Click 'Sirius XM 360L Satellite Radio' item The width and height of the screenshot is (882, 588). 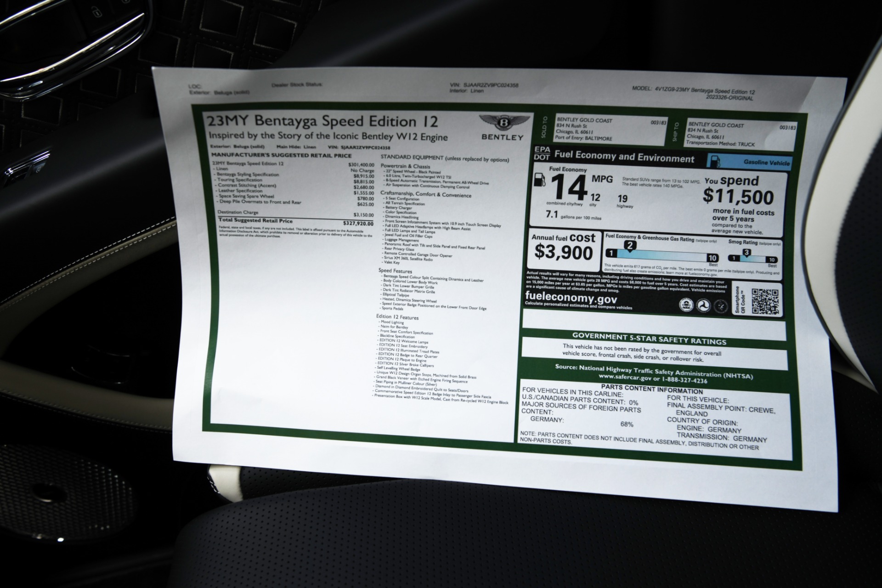408,259
